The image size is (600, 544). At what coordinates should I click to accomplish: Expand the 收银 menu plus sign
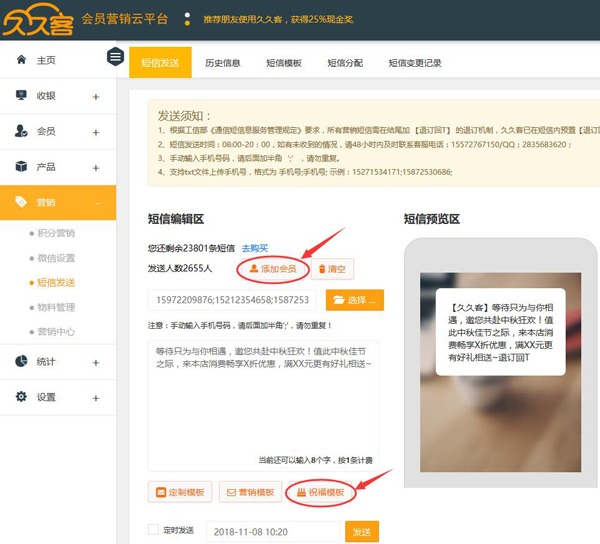(96, 97)
